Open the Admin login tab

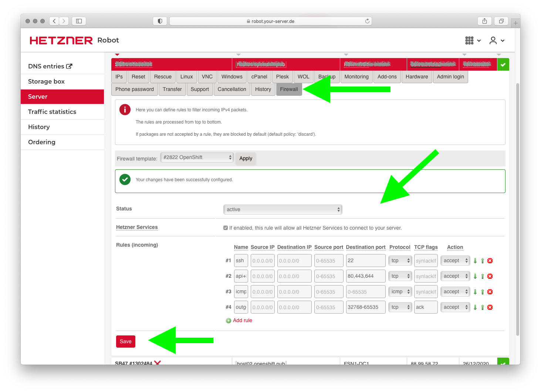[450, 77]
